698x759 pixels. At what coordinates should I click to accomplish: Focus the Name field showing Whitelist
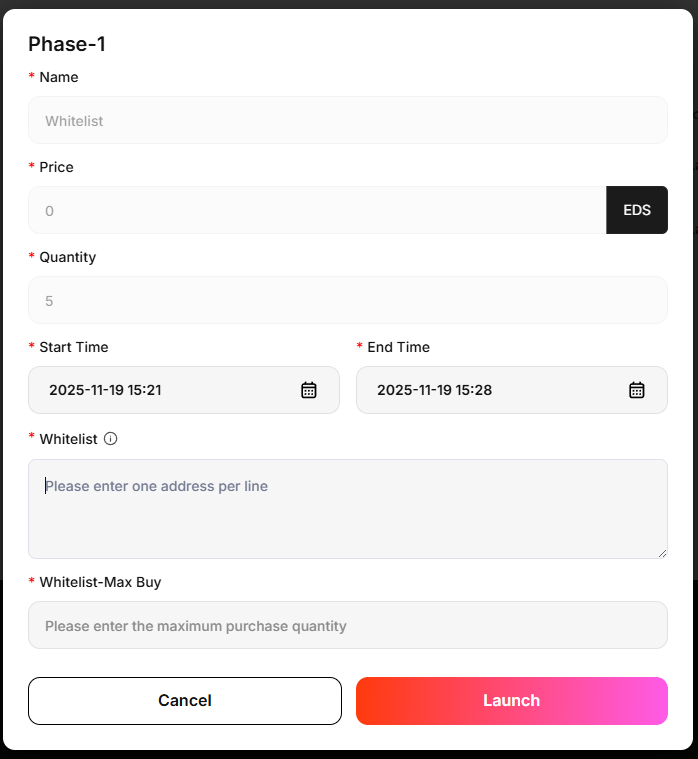click(x=347, y=120)
